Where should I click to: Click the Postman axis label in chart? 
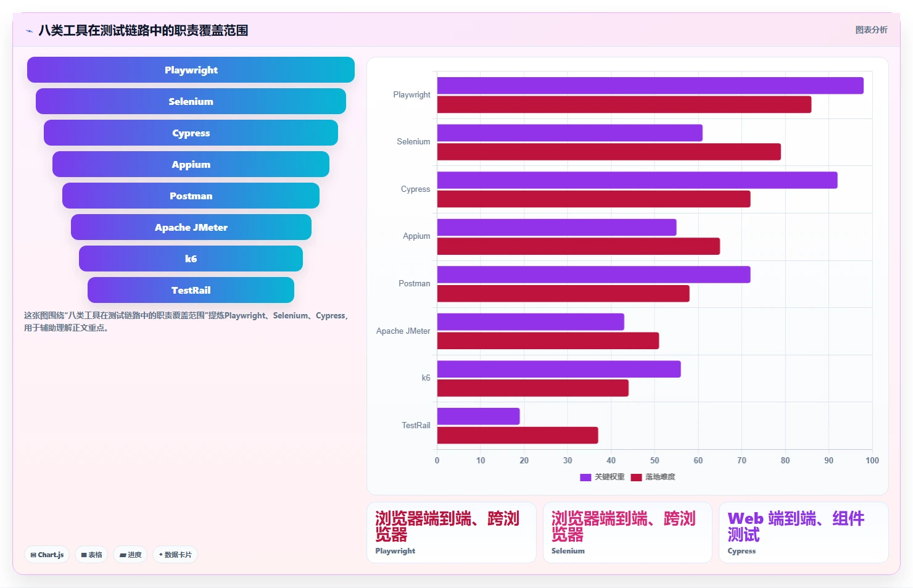pyautogui.click(x=414, y=284)
